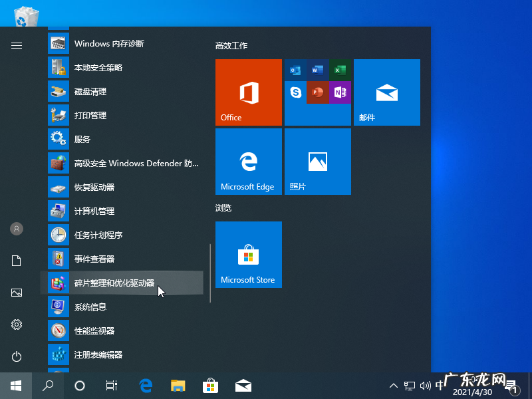Screen dimensions: 532x399
Task: Open the volume control via speaker icon
Action: coord(426,385)
